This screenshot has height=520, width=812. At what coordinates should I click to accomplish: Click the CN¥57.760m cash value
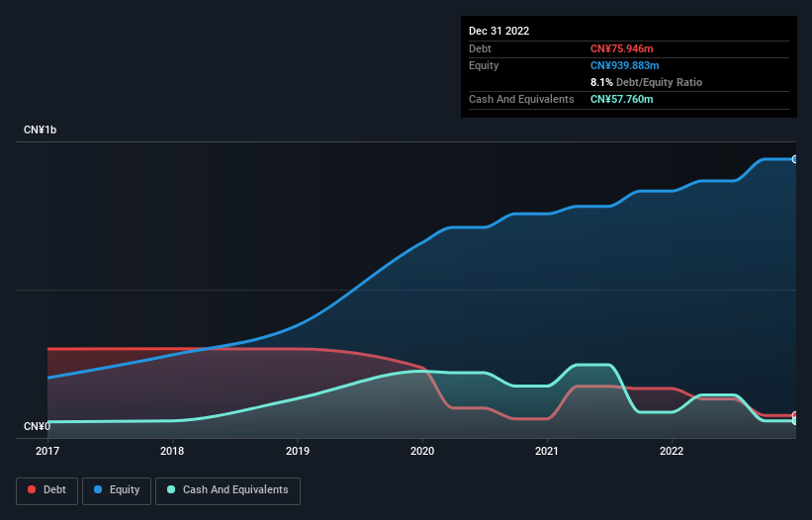(x=621, y=99)
